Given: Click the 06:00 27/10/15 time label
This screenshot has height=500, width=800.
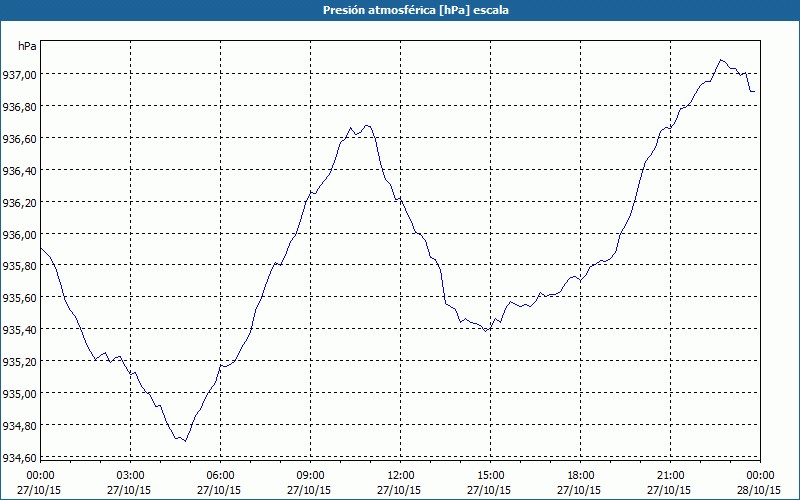Looking at the screenshot, I should [x=219, y=483].
